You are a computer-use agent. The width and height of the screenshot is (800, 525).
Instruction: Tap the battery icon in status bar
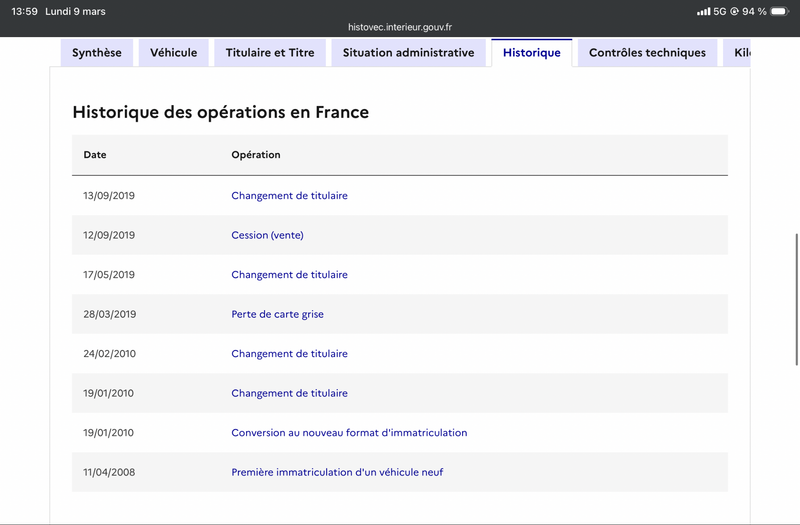(779, 11)
